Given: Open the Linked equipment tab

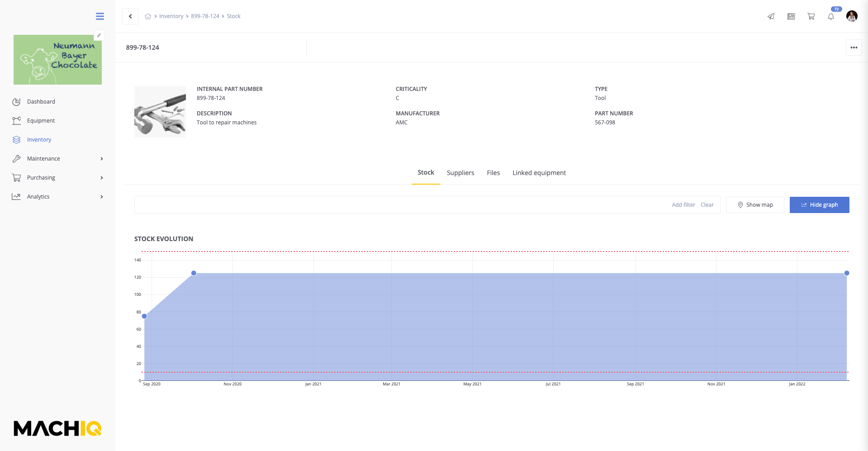Looking at the screenshot, I should click(x=539, y=173).
